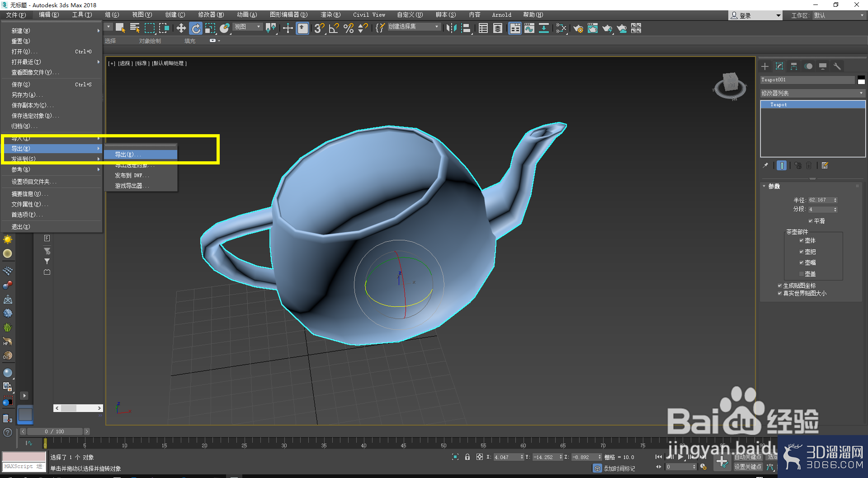Viewport: 868px width, 478px height.
Task: Toggle the 3D Snaps tool
Action: click(x=319, y=28)
